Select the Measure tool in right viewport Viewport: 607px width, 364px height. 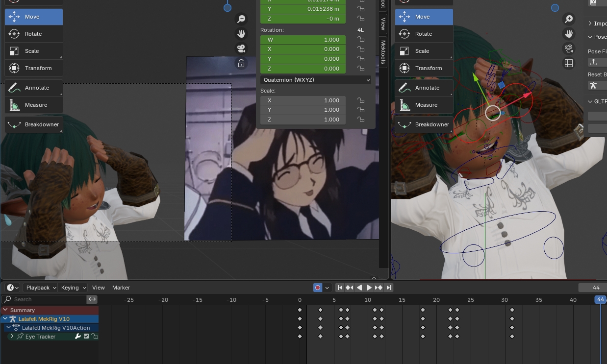click(x=424, y=105)
